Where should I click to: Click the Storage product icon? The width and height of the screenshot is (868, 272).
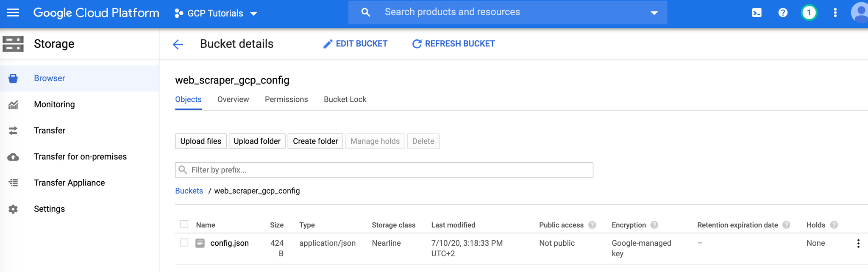(13, 44)
